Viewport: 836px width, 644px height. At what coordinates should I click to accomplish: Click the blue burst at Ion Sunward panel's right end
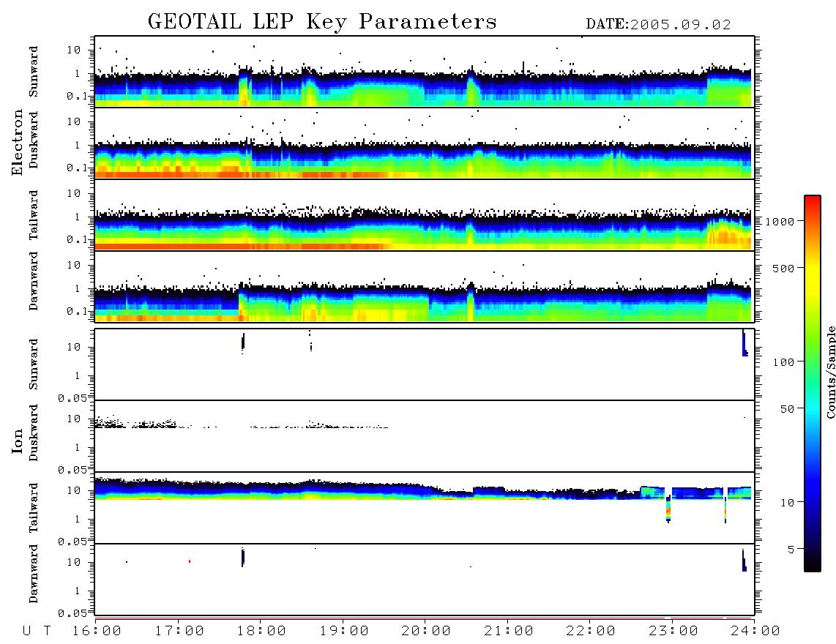coord(744,344)
